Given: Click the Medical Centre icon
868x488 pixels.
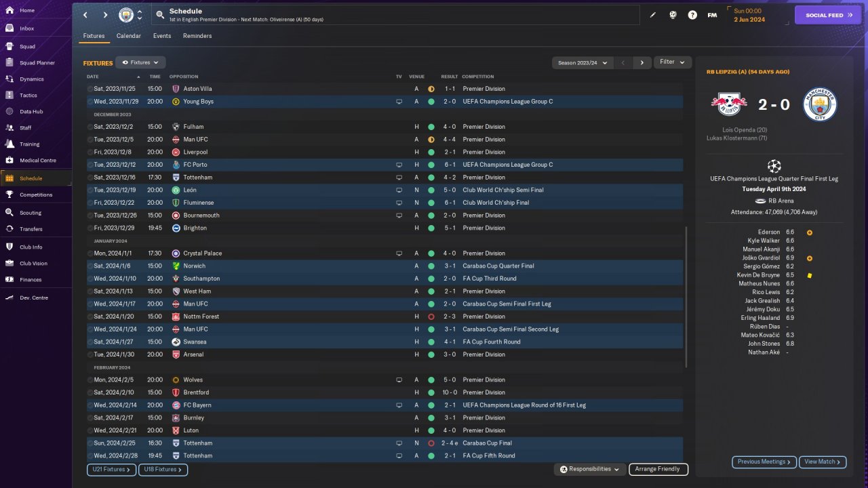Looking at the screenshot, I should click(9, 161).
